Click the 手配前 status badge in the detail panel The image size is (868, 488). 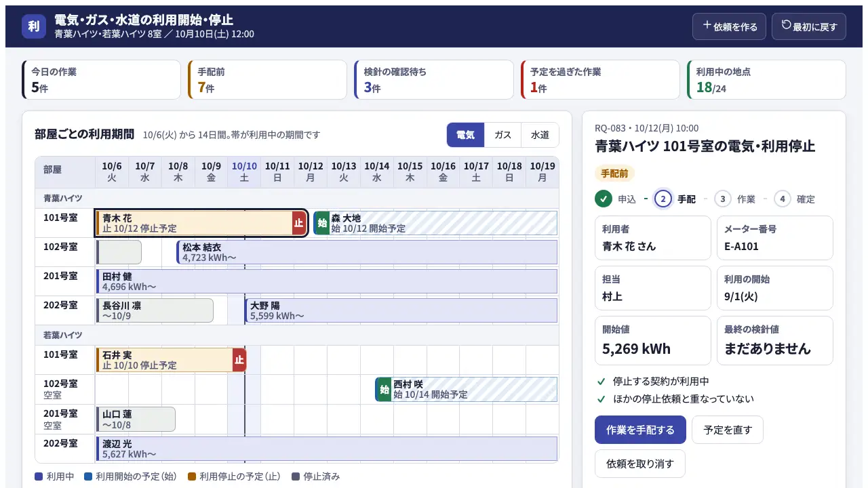pos(614,174)
